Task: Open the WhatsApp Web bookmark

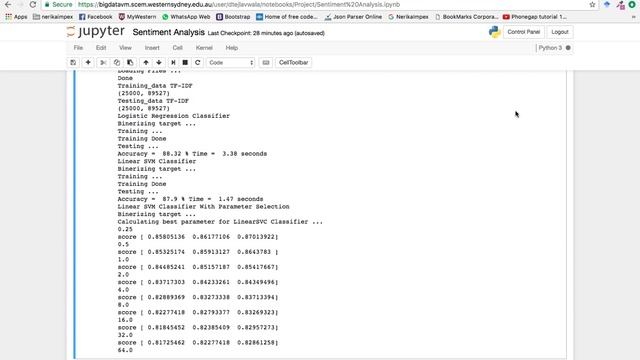Action: pyautogui.click(x=186, y=17)
